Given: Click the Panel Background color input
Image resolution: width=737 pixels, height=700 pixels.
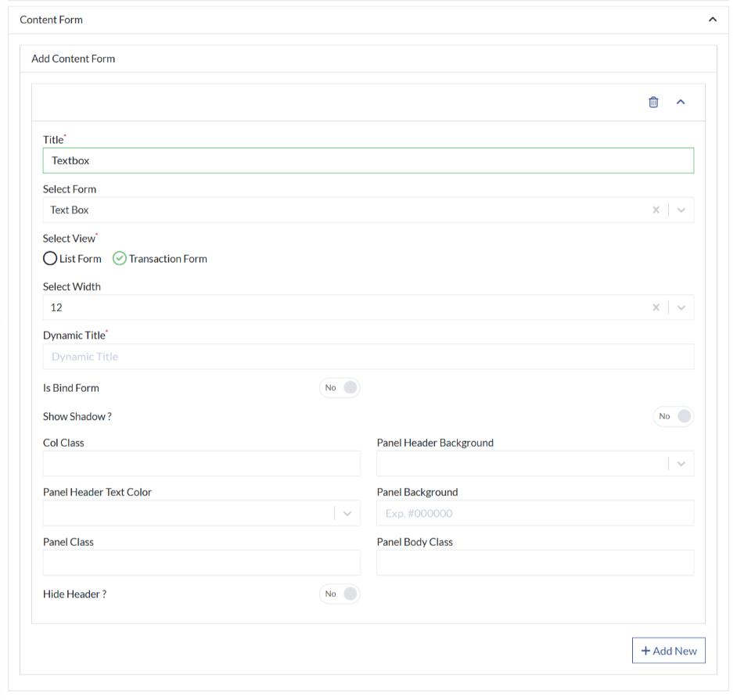Looking at the screenshot, I should (x=535, y=513).
